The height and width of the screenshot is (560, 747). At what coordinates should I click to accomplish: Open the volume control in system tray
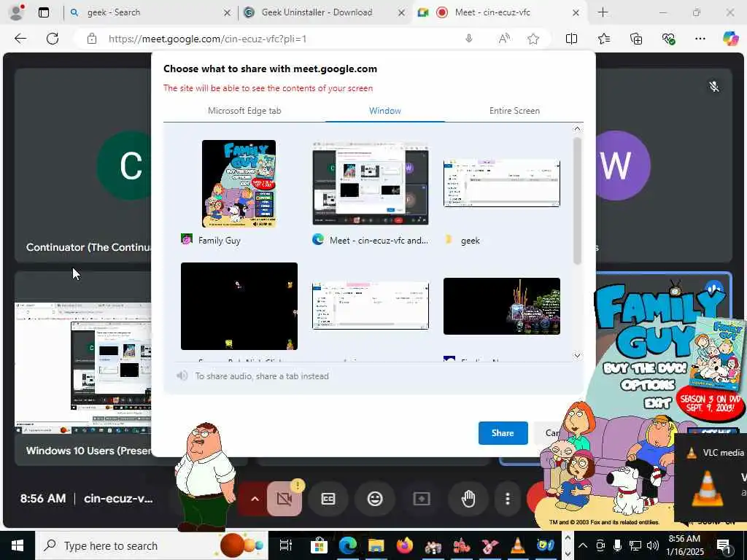(653, 545)
